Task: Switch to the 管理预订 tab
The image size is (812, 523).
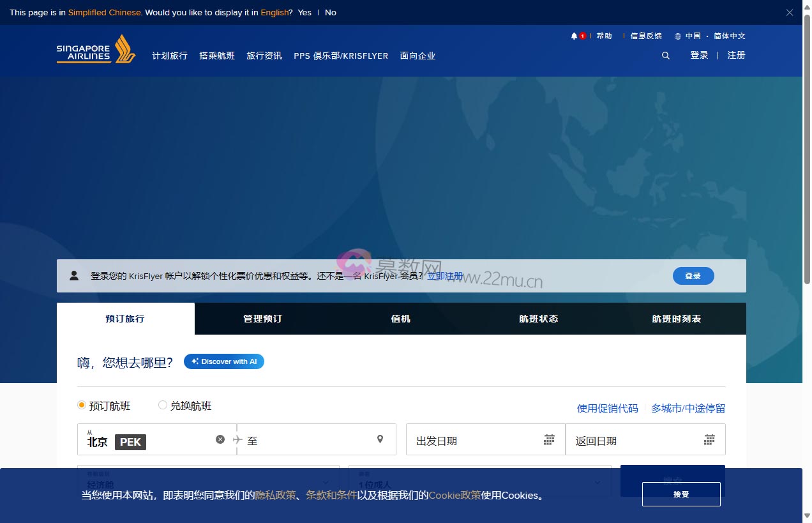Action: click(262, 319)
